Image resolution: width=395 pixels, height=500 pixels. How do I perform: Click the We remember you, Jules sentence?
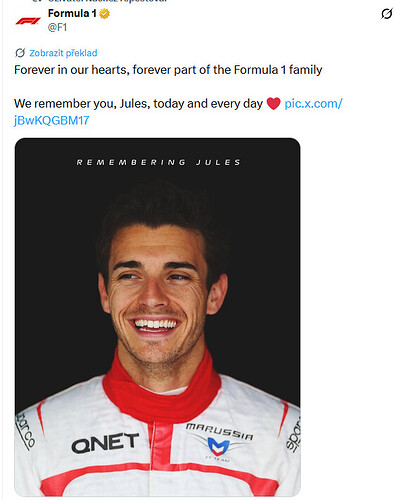pos(138,104)
